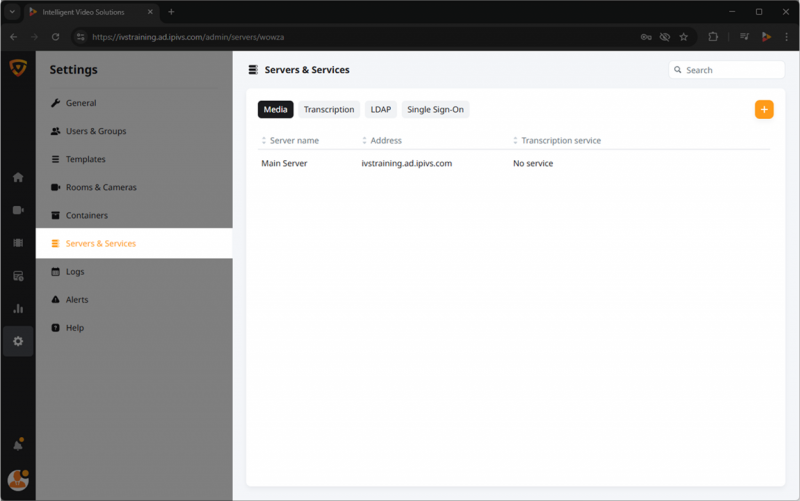
Task: Click the orange add server plus button
Action: tap(764, 109)
